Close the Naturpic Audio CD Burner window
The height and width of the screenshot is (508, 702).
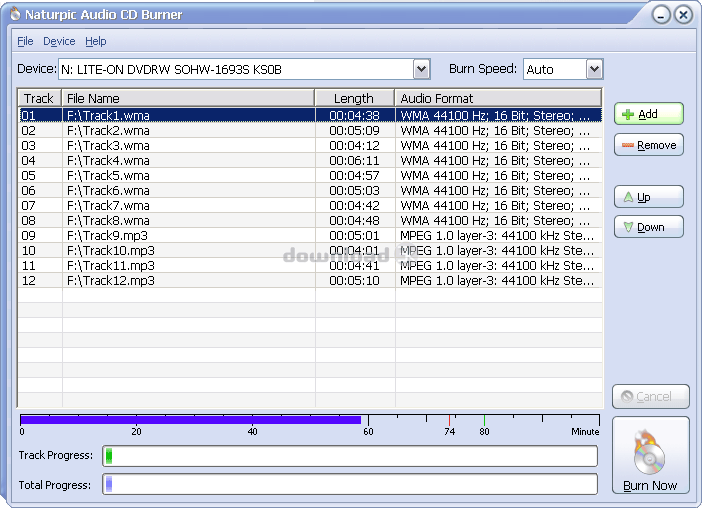coord(683,15)
